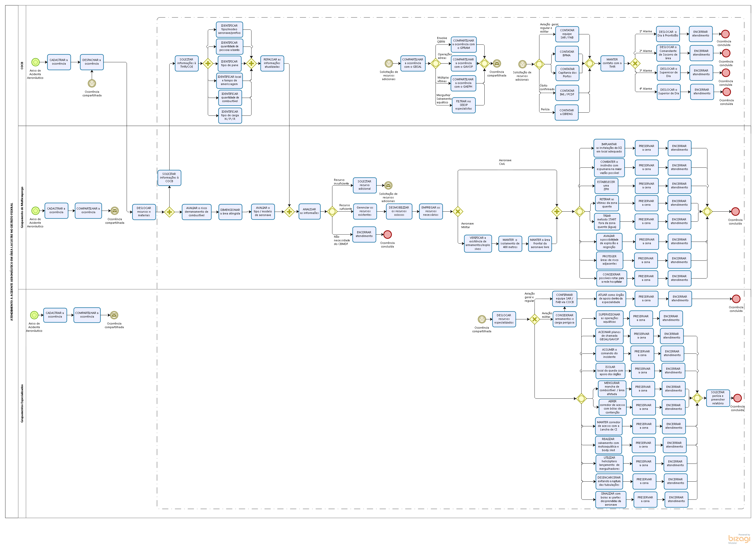Click the Recurso insuficiente flow label
The height and width of the screenshot is (547, 756).
point(341,182)
